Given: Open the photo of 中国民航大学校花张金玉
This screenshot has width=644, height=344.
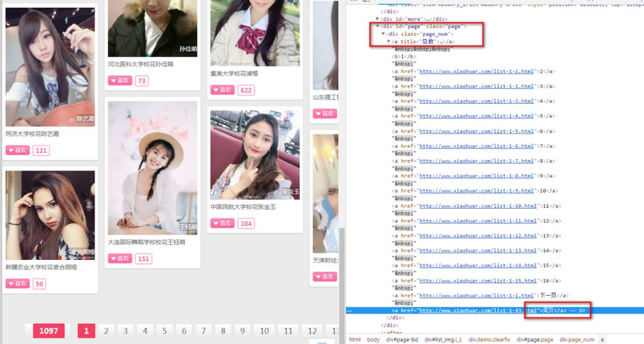Looking at the screenshot, I should coord(255,155).
